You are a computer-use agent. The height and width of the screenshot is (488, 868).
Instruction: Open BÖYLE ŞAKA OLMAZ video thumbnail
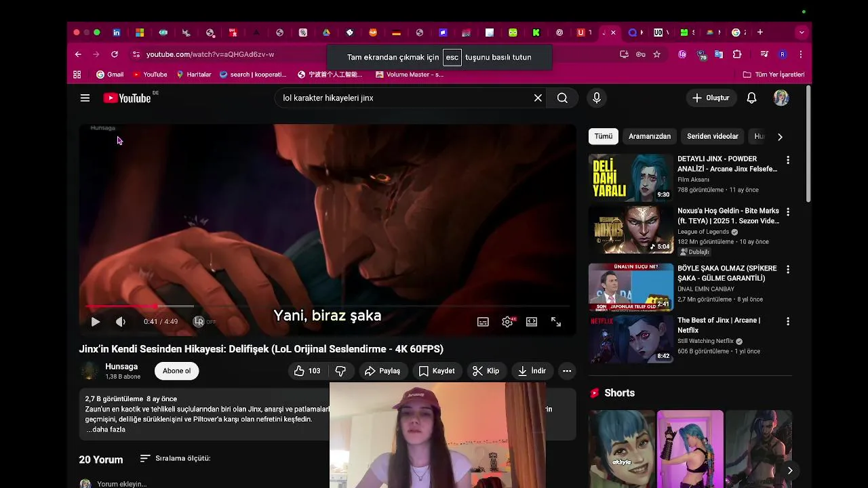tap(631, 287)
